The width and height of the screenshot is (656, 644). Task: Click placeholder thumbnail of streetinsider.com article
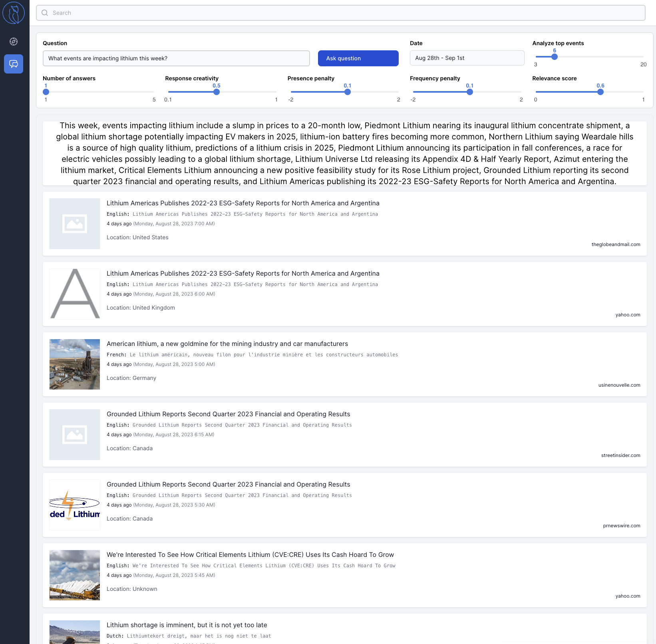75,435
